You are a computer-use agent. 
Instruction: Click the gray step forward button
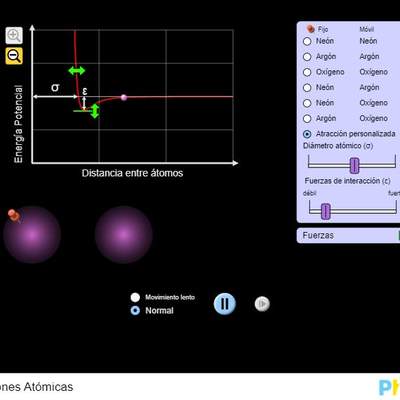point(262,304)
